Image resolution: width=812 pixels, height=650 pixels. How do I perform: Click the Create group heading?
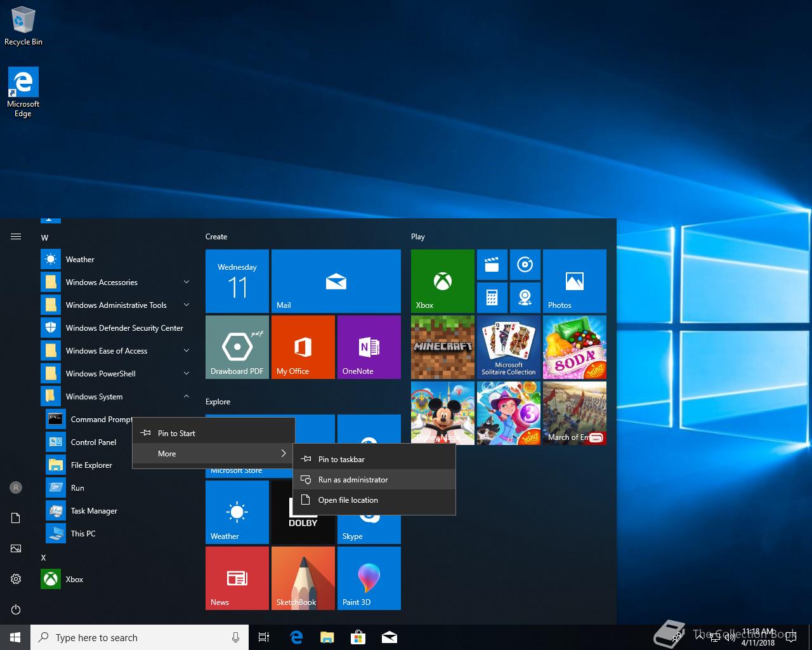[x=216, y=236]
